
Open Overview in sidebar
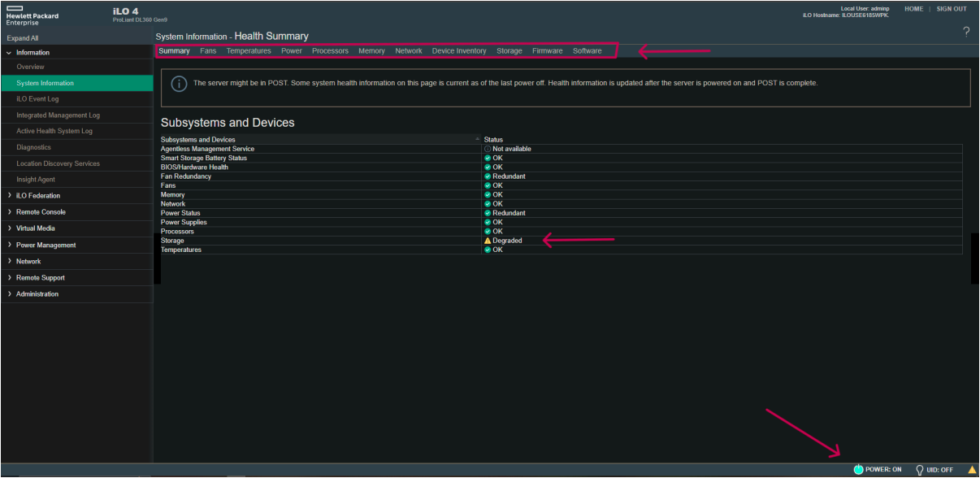pos(30,67)
